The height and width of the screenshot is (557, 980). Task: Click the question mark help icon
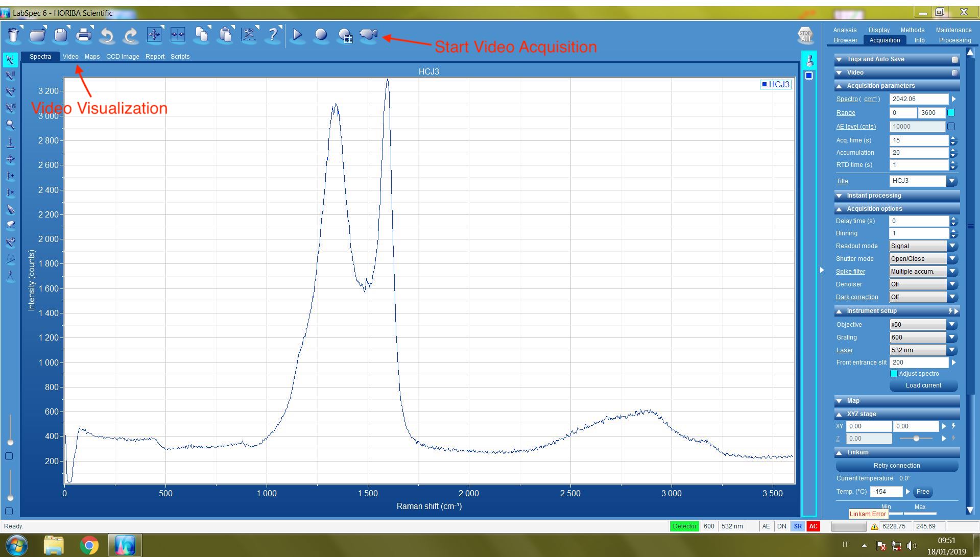pyautogui.click(x=273, y=35)
